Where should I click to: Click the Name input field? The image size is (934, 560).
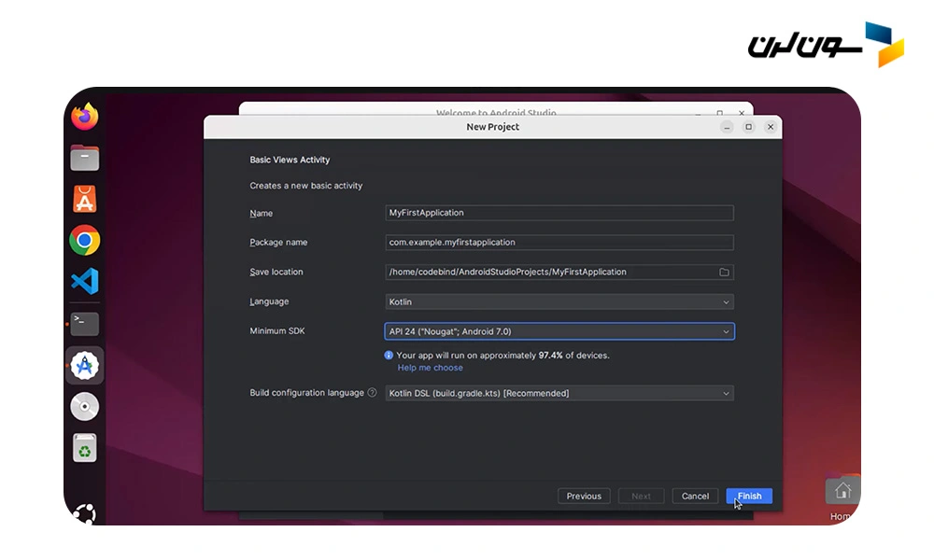(559, 213)
